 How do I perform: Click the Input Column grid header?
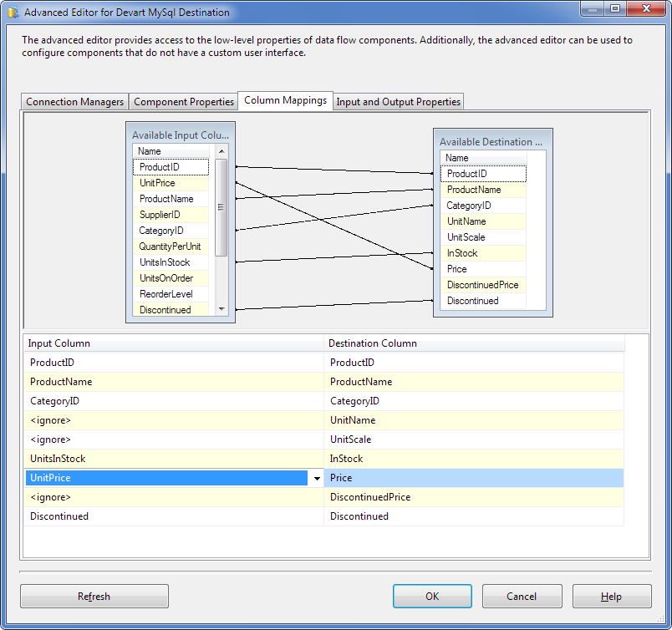174,343
